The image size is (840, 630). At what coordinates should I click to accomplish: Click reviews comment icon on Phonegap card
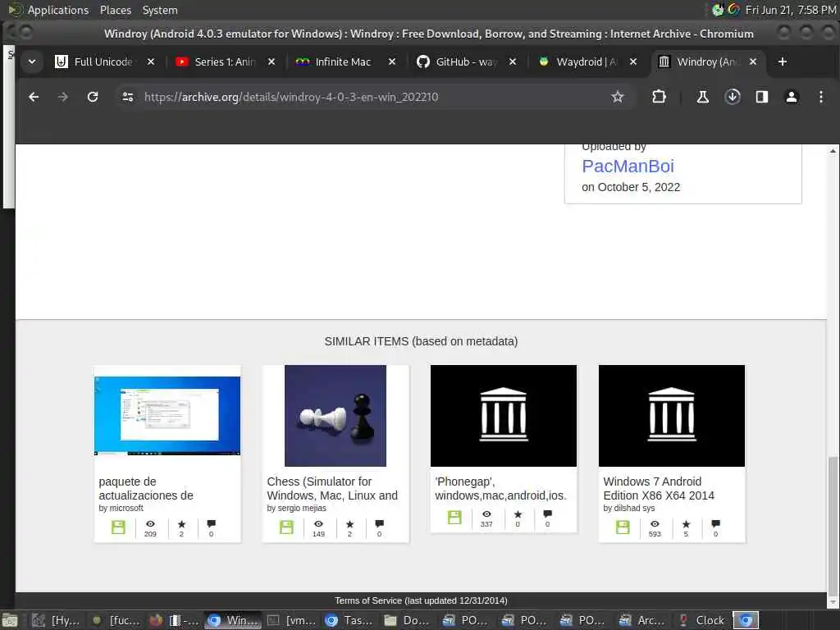(x=547, y=514)
